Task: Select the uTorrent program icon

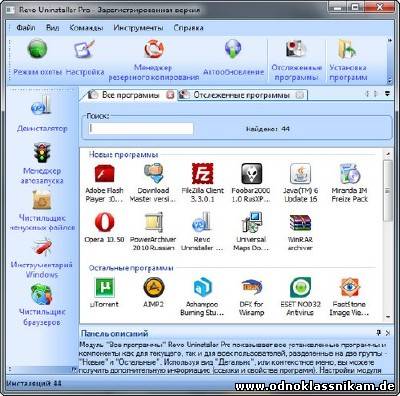Action: (x=104, y=287)
